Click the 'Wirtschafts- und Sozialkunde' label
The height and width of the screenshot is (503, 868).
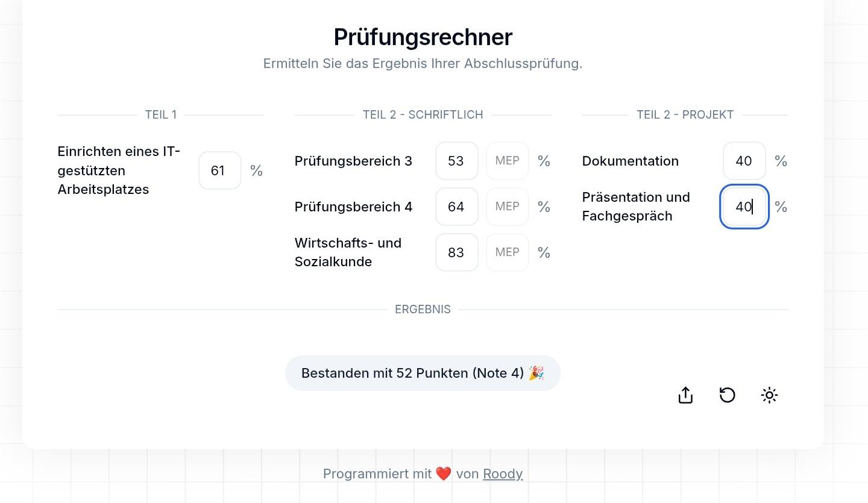[348, 252]
